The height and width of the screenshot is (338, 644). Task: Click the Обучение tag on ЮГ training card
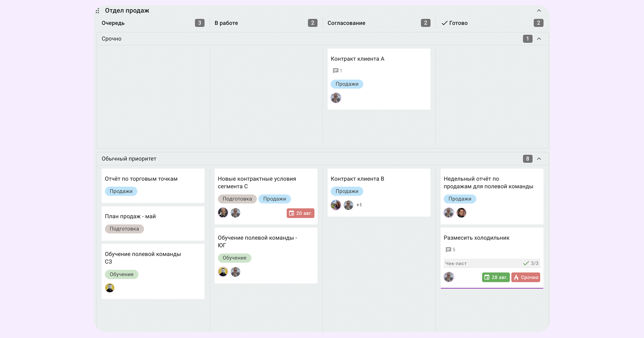[x=234, y=258]
